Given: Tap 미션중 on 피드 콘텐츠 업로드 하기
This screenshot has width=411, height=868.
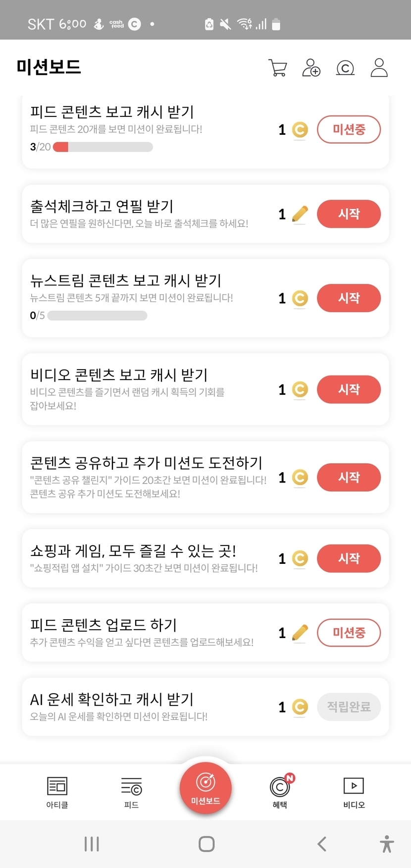Looking at the screenshot, I should (x=349, y=633).
